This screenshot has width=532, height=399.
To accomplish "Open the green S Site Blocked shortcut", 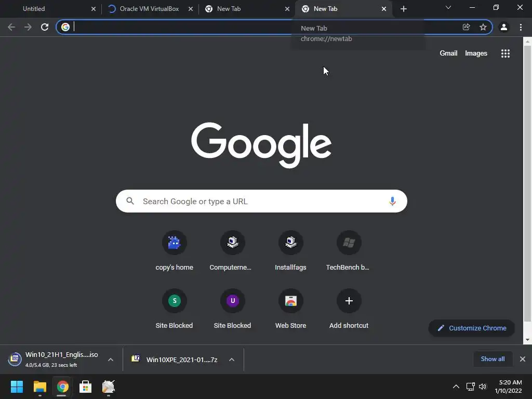I will point(175,309).
